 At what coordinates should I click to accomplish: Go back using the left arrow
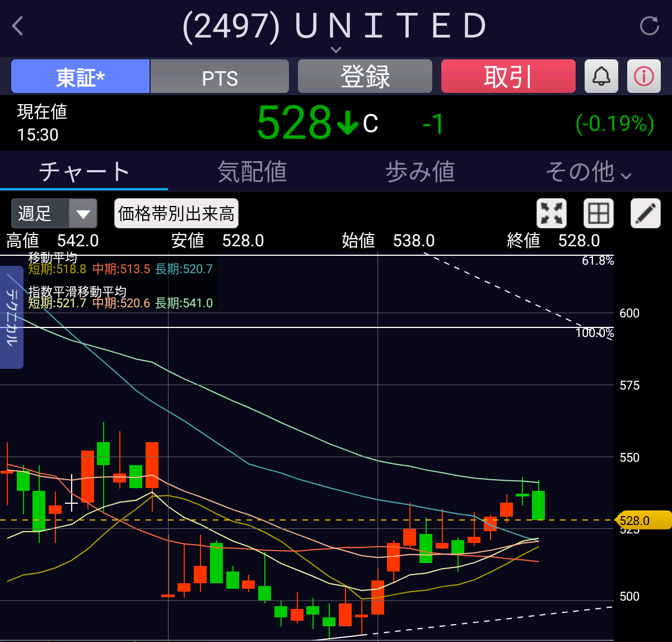(18, 26)
